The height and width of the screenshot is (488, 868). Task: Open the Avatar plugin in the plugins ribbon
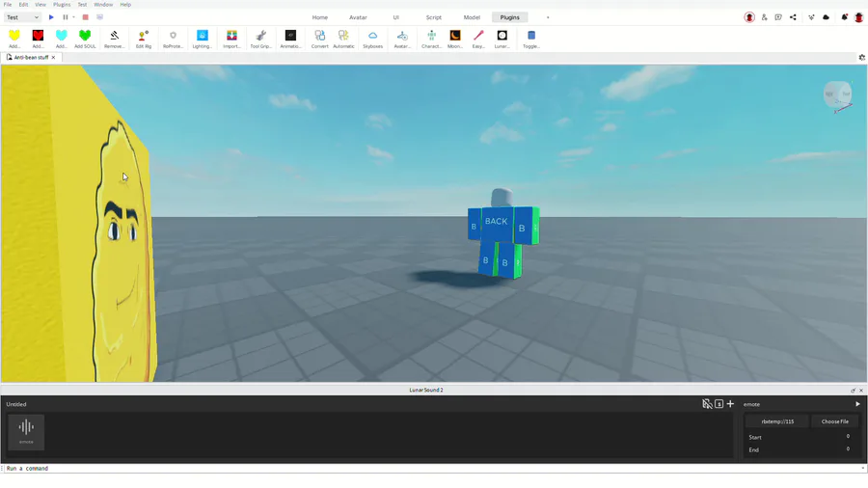pos(402,39)
